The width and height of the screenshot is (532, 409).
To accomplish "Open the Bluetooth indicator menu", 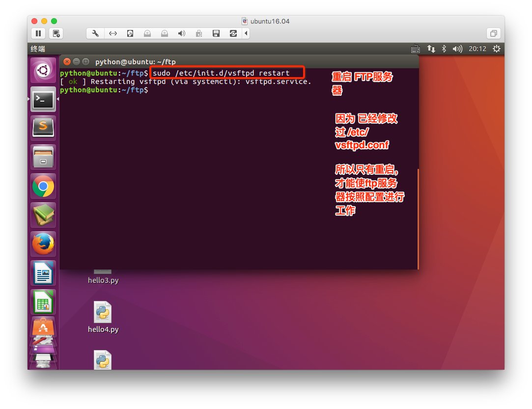I will click(444, 49).
